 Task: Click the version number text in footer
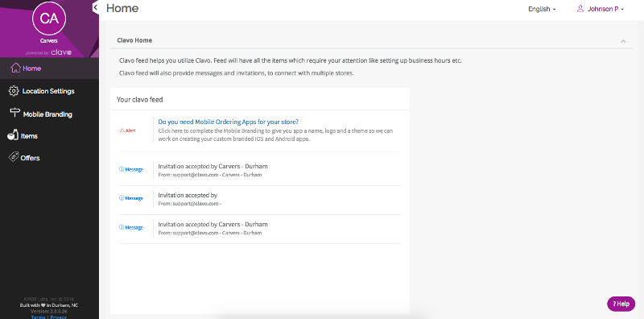point(49,311)
